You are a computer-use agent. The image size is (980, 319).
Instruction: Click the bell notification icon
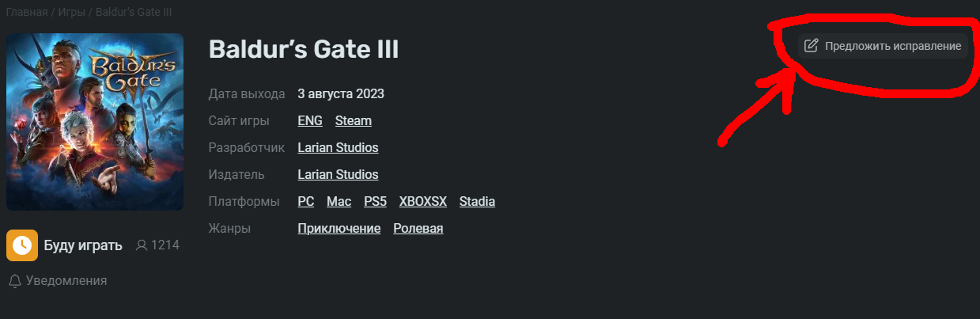click(14, 281)
